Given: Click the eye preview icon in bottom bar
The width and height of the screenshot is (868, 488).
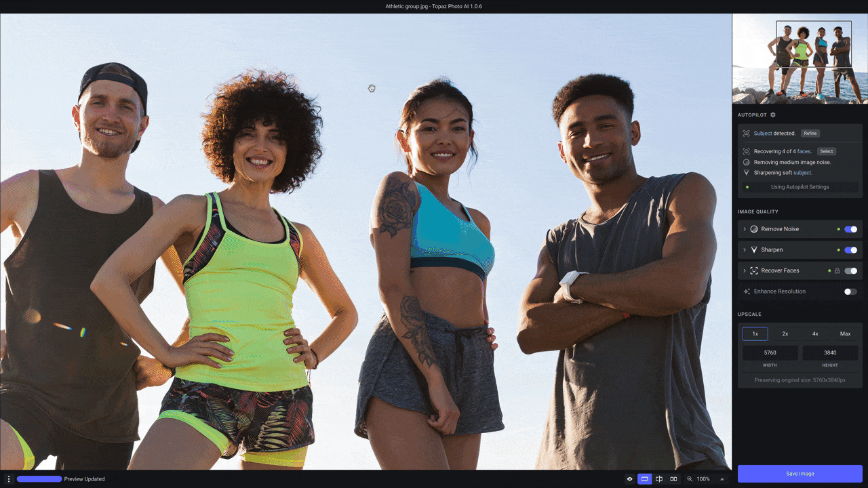Looking at the screenshot, I should (x=629, y=479).
